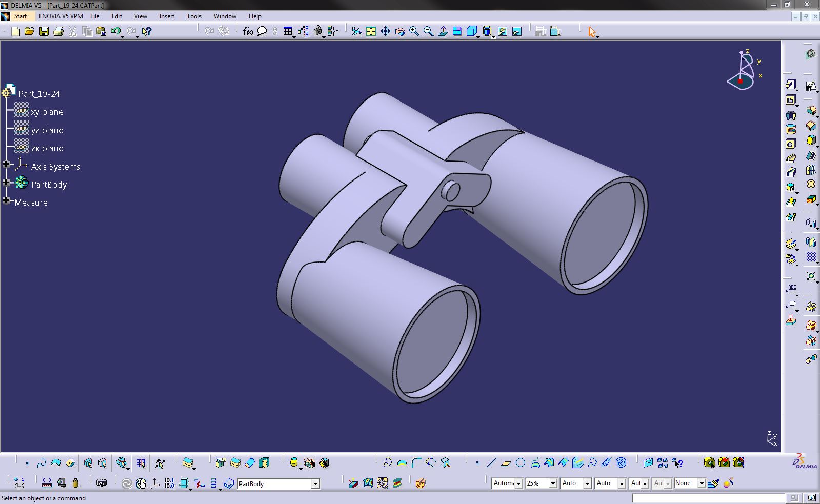Open the View menu

click(141, 16)
